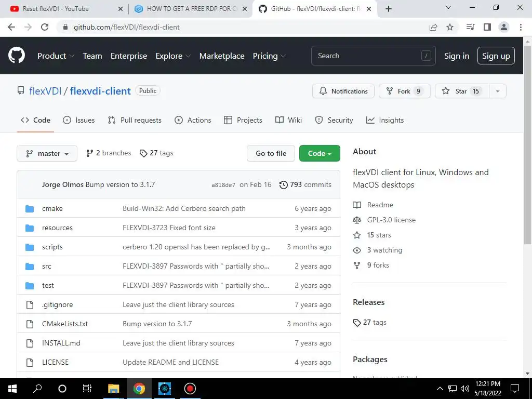Click the page vertical scrollbar

pos(527,144)
